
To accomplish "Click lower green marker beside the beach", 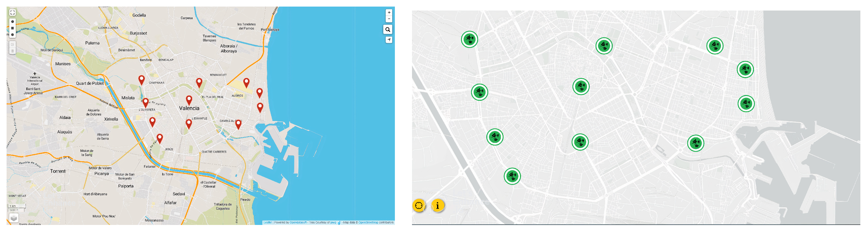I will coord(746,103).
